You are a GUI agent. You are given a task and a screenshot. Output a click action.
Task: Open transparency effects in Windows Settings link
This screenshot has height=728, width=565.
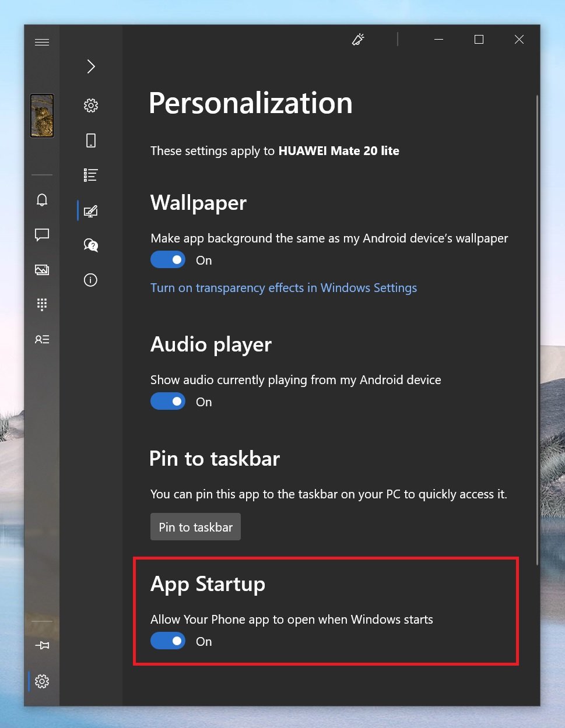(x=283, y=288)
